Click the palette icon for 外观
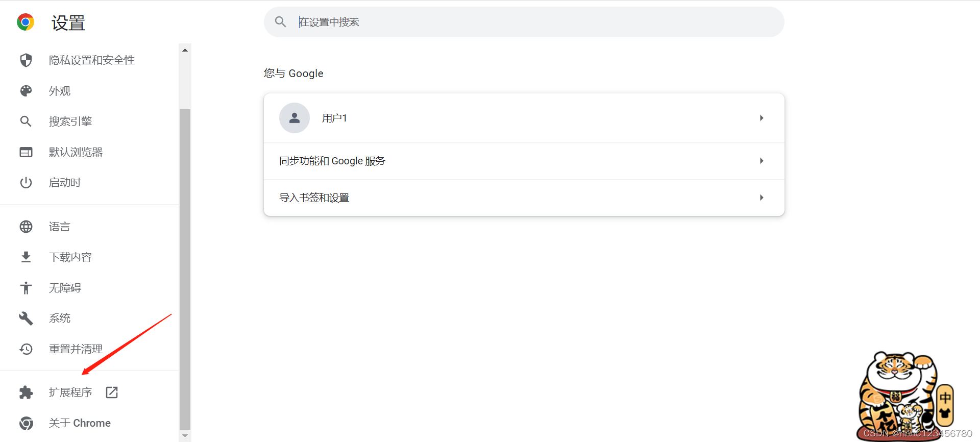Viewport: 980px width, 442px height. point(26,91)
